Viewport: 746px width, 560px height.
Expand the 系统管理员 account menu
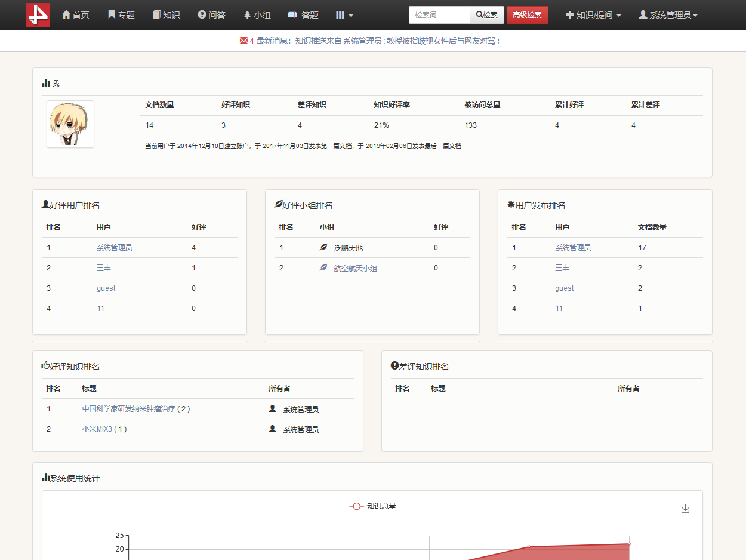pos(668,15)
